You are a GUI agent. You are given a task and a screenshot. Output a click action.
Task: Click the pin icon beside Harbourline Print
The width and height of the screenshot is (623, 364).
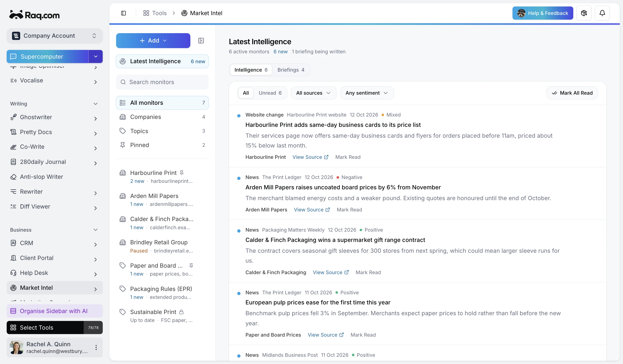click(x=182, y=173)
